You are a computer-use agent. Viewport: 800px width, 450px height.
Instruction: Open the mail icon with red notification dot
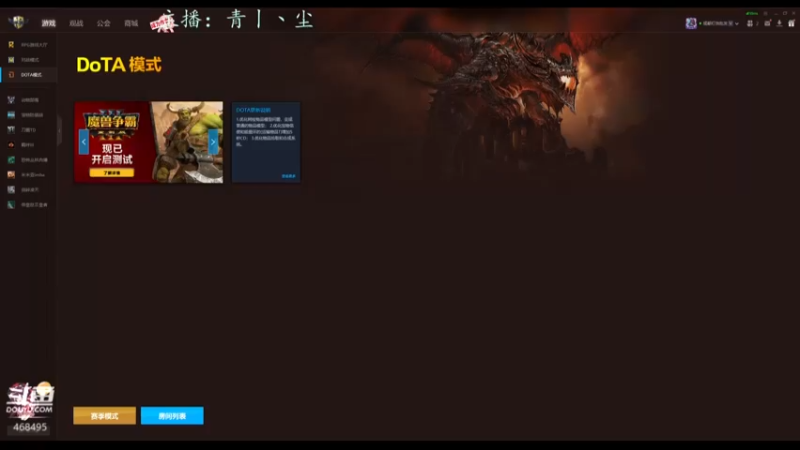[767, 23]
